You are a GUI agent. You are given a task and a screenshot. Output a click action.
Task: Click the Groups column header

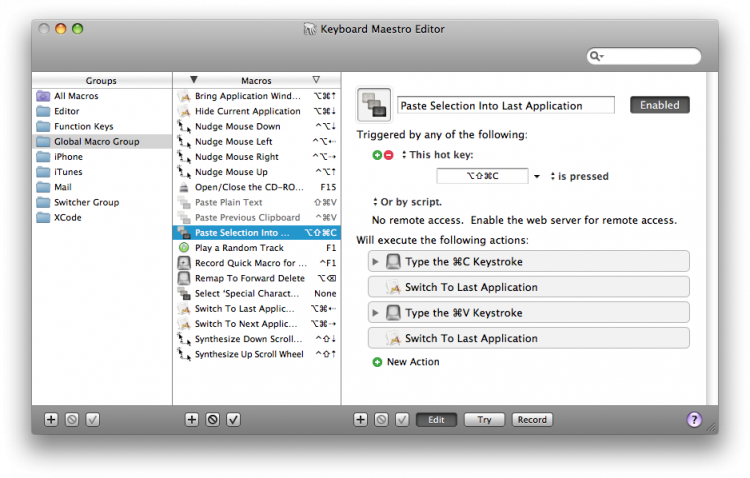(x=102, y=80)
